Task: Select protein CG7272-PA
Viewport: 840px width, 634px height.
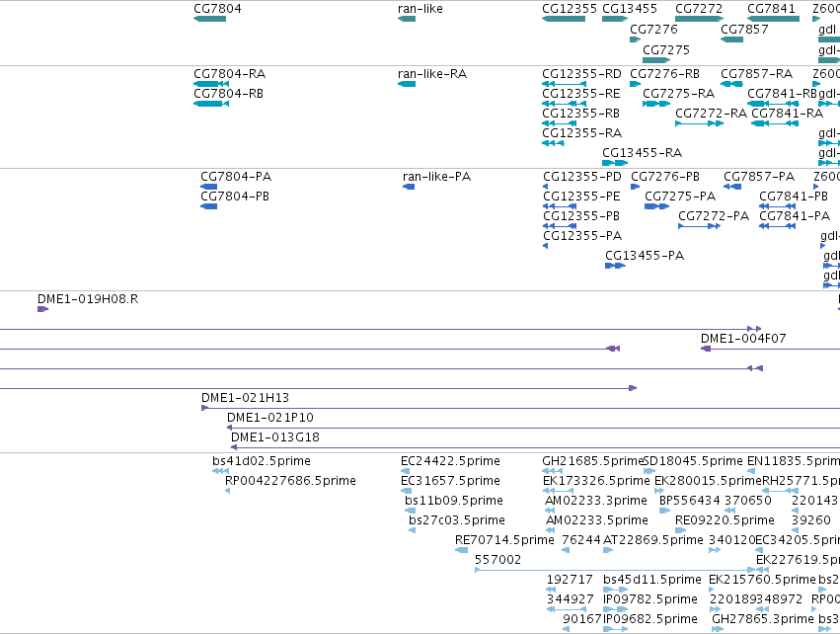Action: click(700, 226)
